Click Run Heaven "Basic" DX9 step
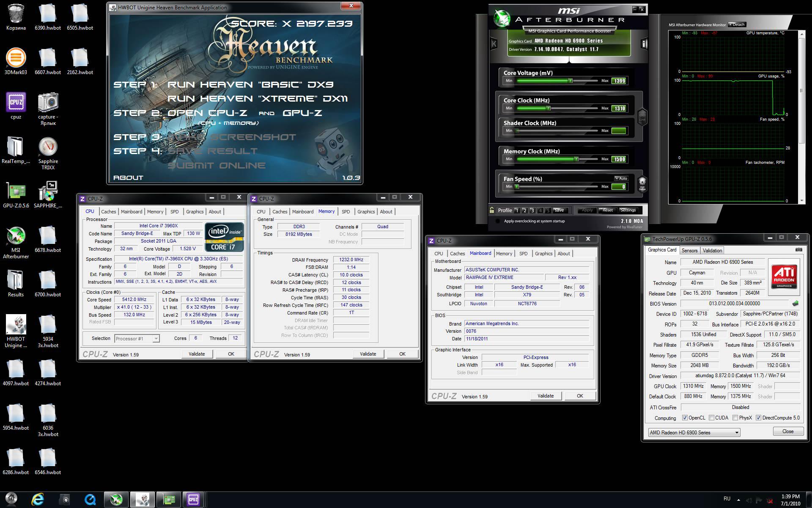The width and height of the screenshot is (812, 508). click(250, 84)
